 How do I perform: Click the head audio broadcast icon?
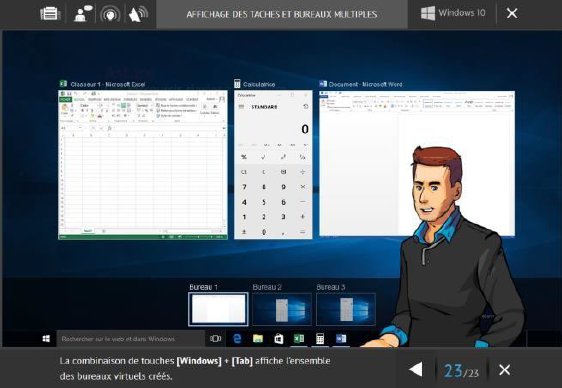(110, 14)
